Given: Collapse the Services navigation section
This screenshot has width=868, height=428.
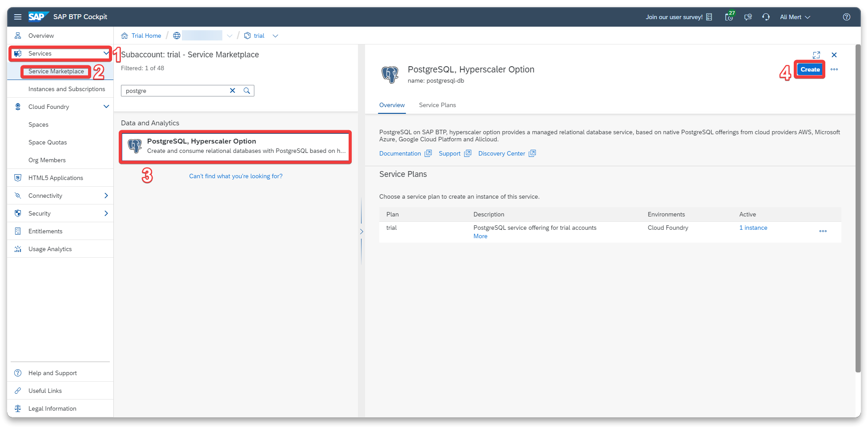Looking at the screenshot, I should pos(106,53).
